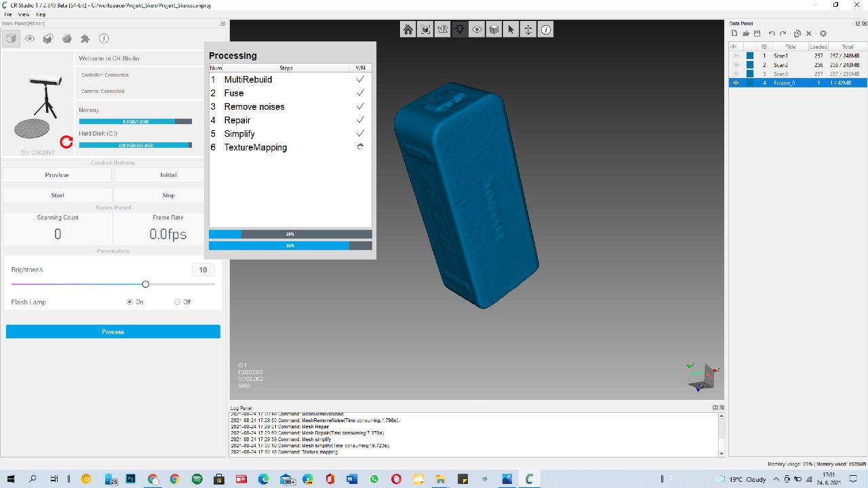Toggle visibility of Scan2
This screenshot has height=488, width=868.
coord(736,64)
